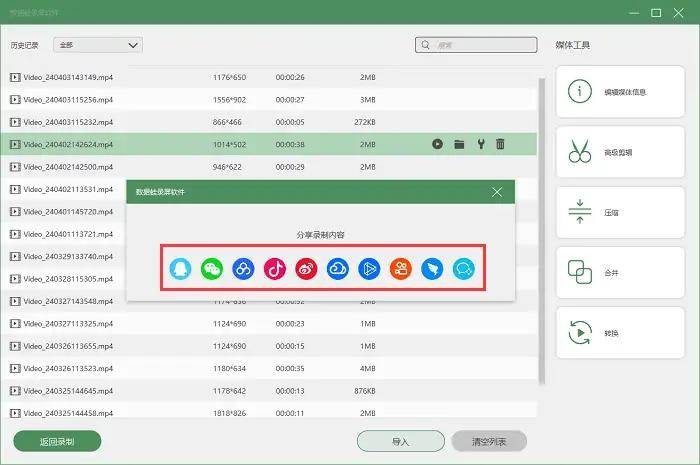Click the 导入 import button
Screen dimensions: 700x465
tap(400, 441)
